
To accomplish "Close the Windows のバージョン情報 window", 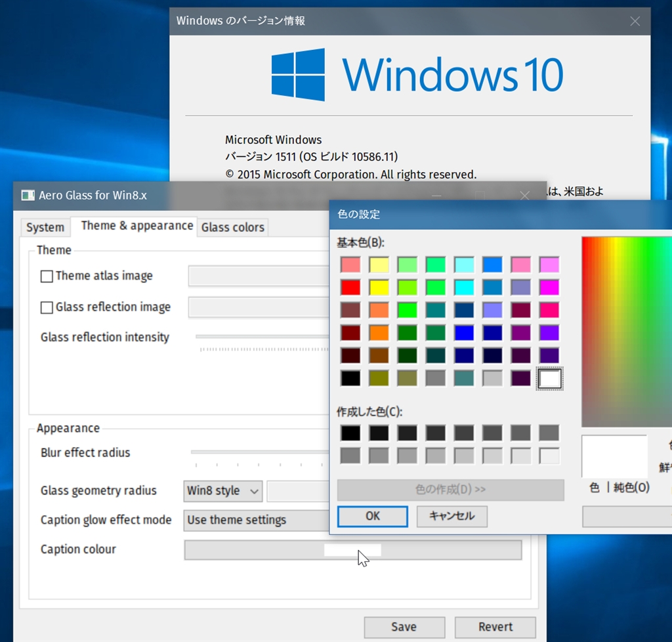I will [635, 22].
